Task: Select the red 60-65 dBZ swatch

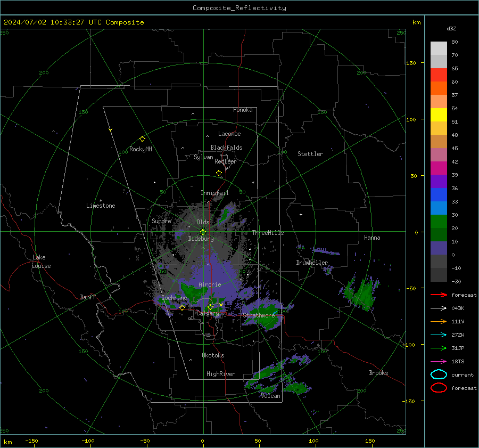Action: (439, 75)
